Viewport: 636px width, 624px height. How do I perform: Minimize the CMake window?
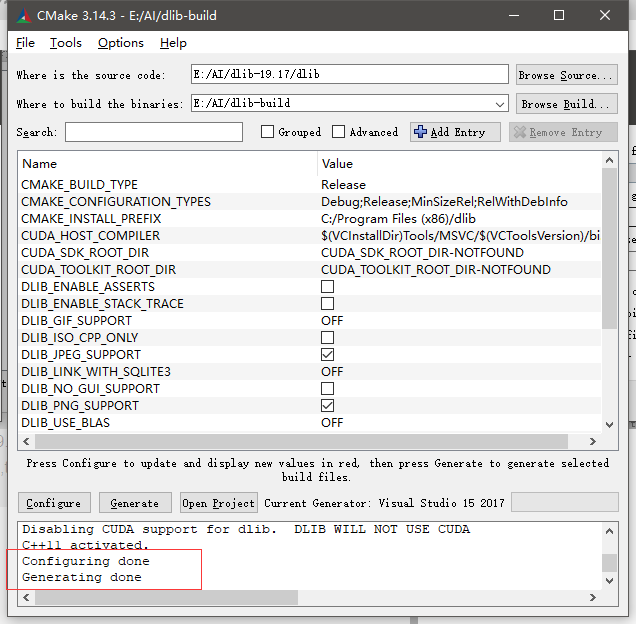(x=514, y=15)
